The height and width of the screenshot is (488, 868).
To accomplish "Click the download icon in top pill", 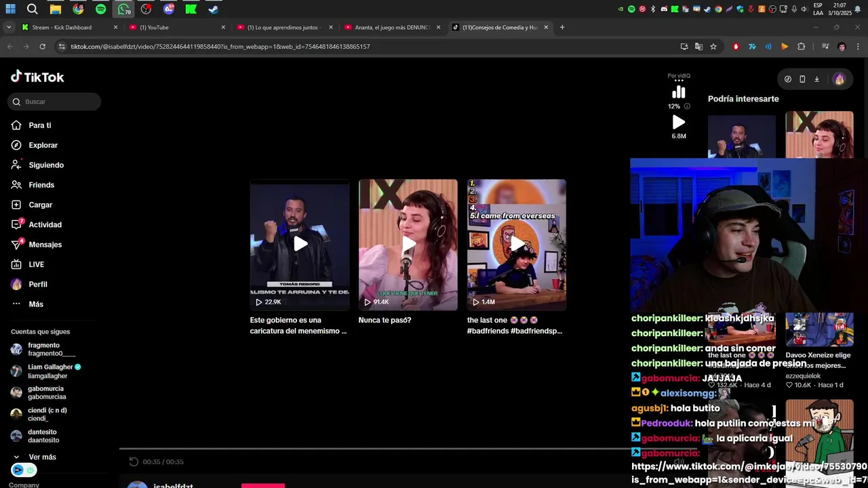I will [816, 79].
